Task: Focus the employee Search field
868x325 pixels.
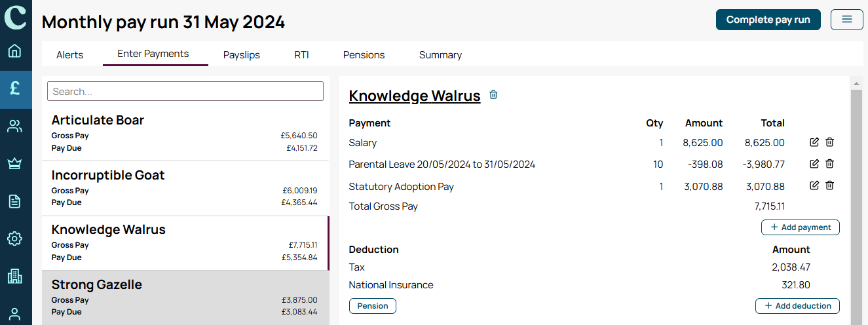Action: (185, 91)
